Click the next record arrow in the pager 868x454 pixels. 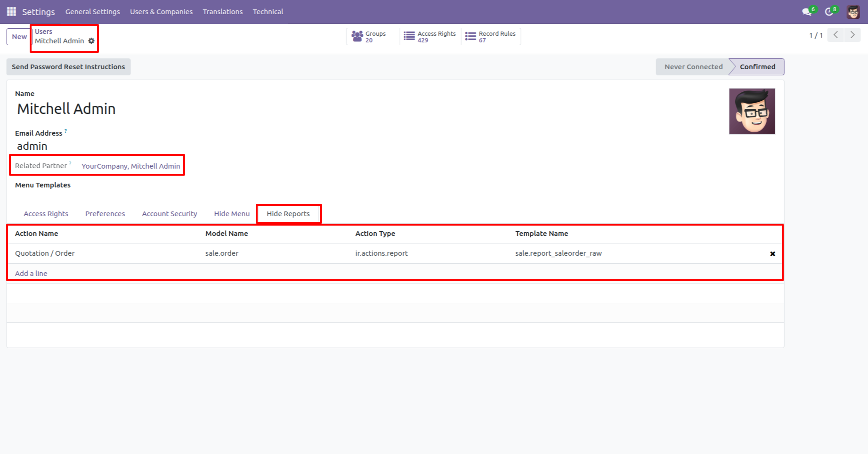click(852, 35)
